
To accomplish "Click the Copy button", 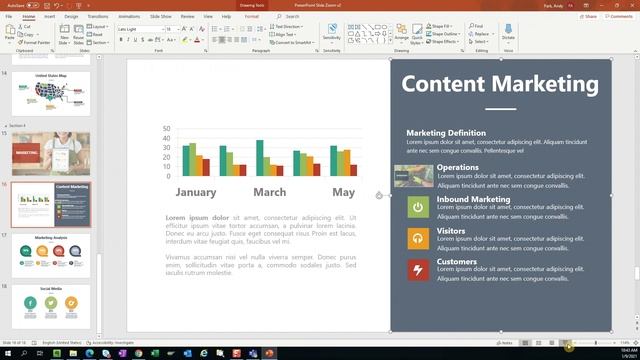I will (x=28, y=34).
